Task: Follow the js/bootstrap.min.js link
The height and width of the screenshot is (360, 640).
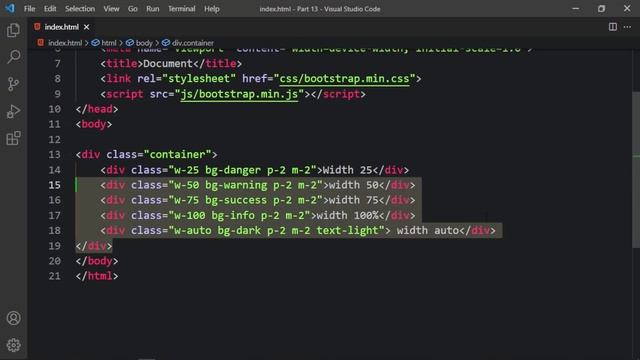Action: [x=239, y=94]
